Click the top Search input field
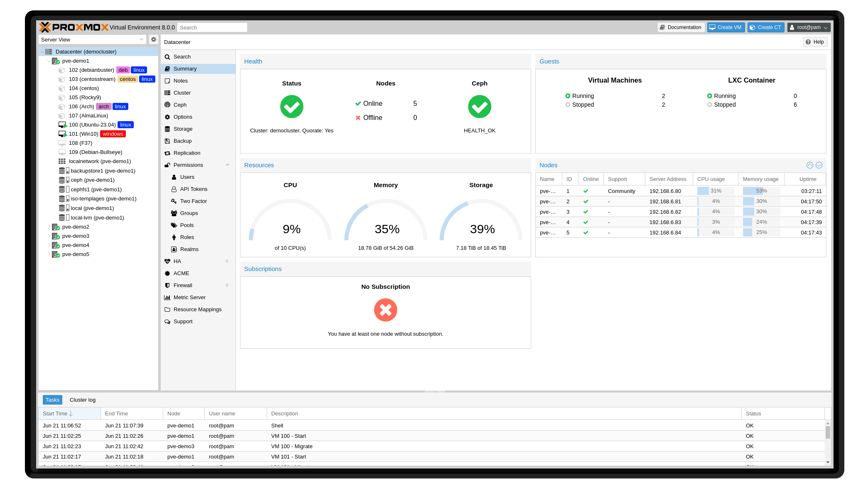This screenshot has height=488, width=868. coord(212,27)
